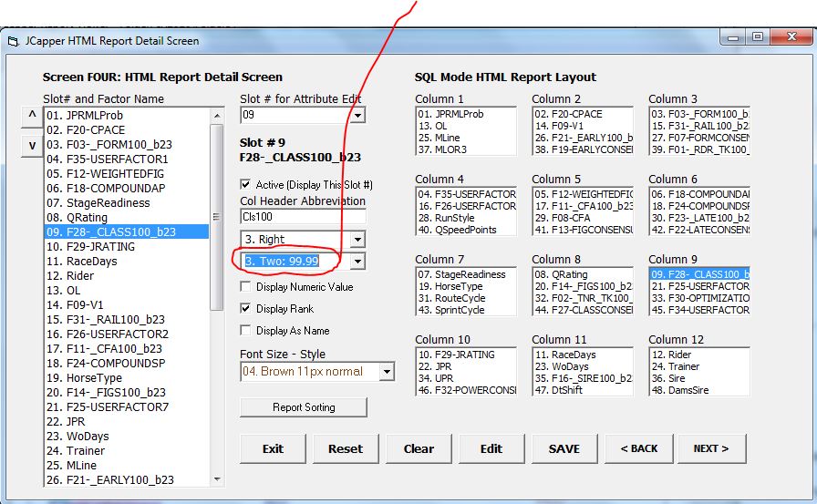
Task: Select 12. Rider in slot list
Action: click(127, 276)
